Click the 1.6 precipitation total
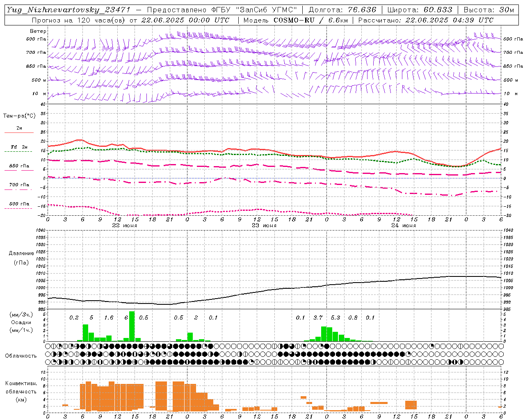Image resolution: width=525 pixels, height=420 pixels. 109,317
